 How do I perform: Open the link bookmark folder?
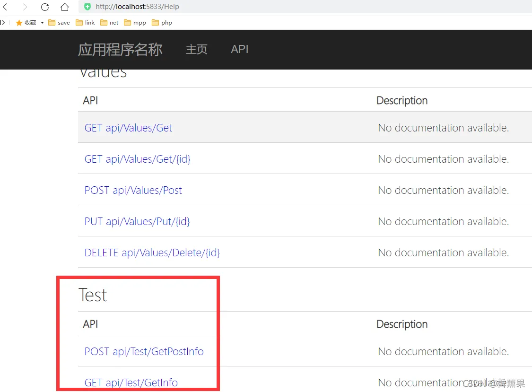[x=85, y=23]
